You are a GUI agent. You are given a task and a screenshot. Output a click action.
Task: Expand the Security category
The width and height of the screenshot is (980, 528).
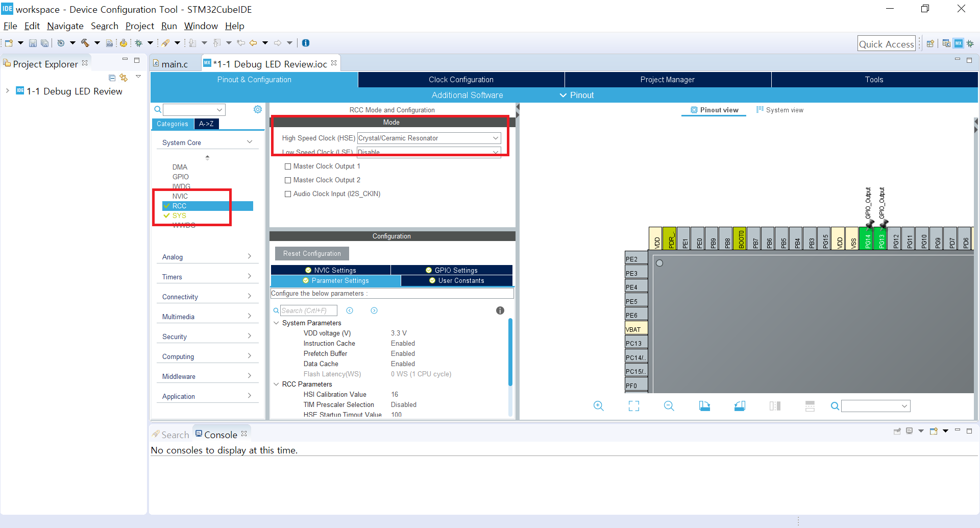[x=250, y=336]
